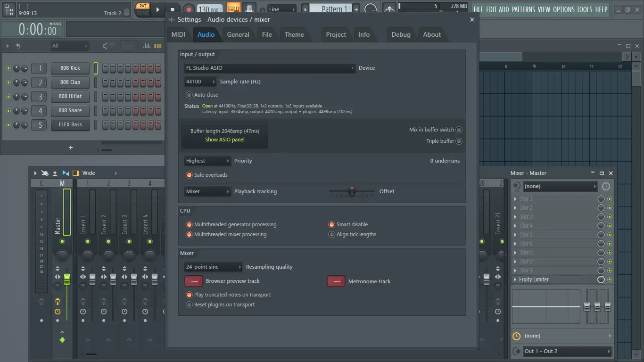The height and width of the screenshot is (362, 644).
Task: Click the plugin delay compensation arrows icon in mixer
Action: [x=66, y=173]
